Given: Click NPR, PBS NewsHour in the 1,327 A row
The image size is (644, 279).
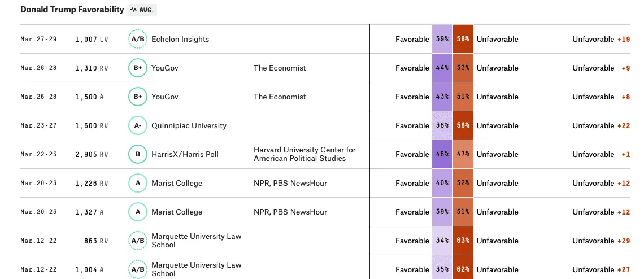Looking at the screenshot, I should tap(290, 212).
